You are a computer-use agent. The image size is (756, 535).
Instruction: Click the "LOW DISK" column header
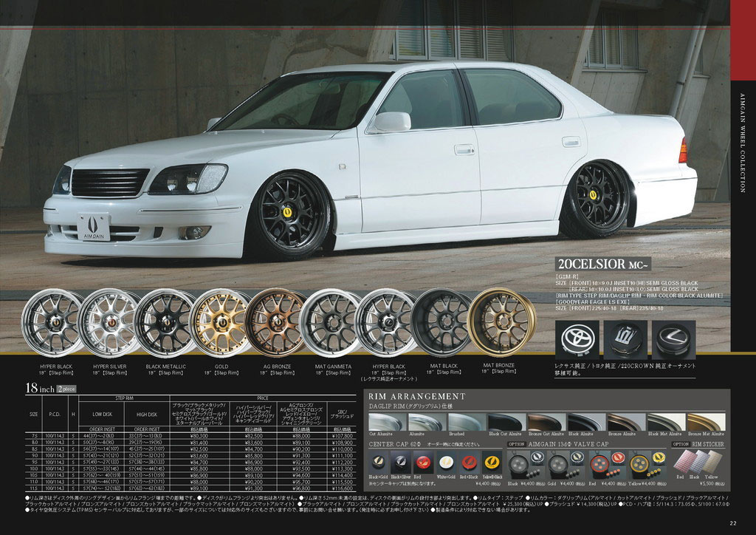[102, 415]
